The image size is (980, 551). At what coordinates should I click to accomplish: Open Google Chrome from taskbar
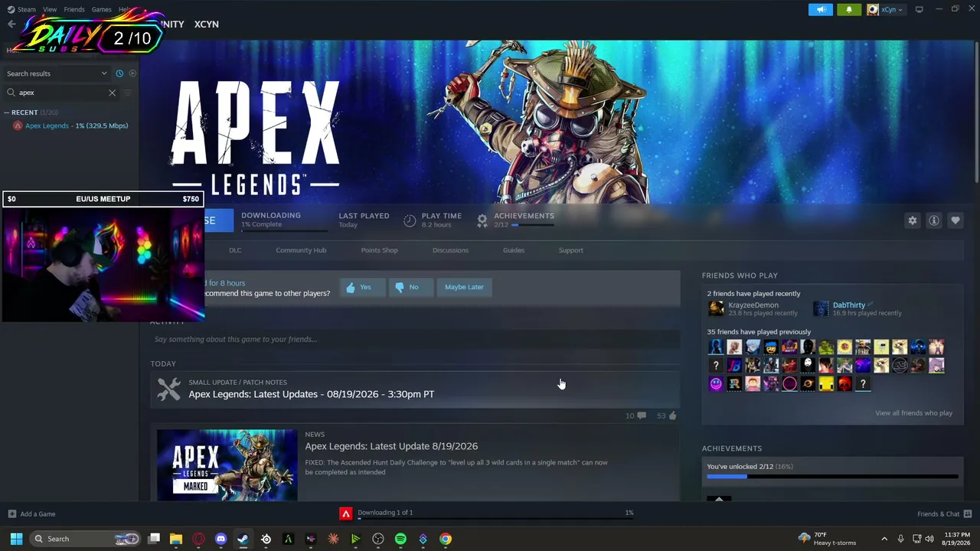[x=446, y=539]
